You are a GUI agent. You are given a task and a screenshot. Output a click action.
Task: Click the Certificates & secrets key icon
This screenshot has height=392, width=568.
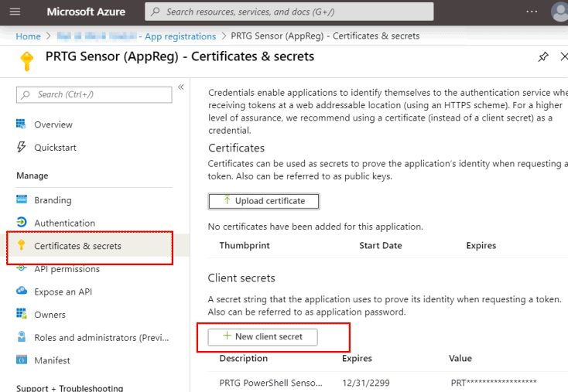pyautogui.click(x=22, y=245)
